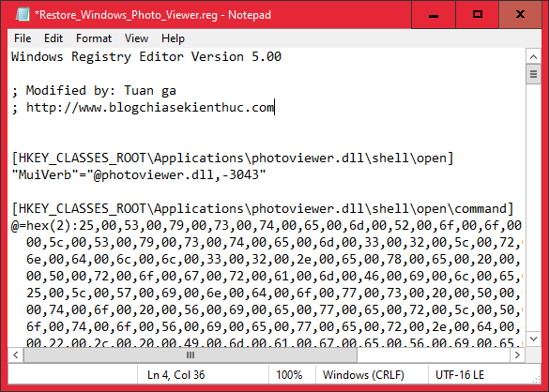Click the 'Ln 4, Col 36' status indicator
Viewport: 549px width, 392px height.
pyautogui.click(x=175, y=375)
